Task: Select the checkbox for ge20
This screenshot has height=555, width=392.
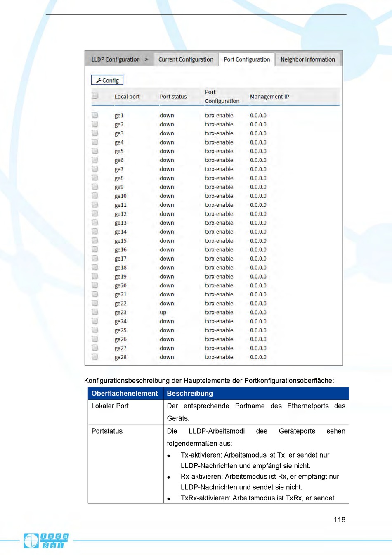Action: [x=95, y=285]
